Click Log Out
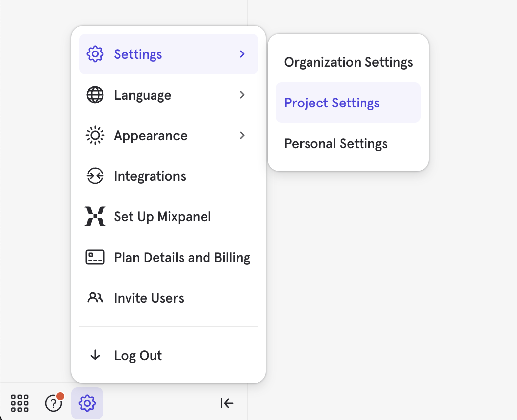Image resolution: width=517 pixels, height=420 pixels. click(138, 355)
